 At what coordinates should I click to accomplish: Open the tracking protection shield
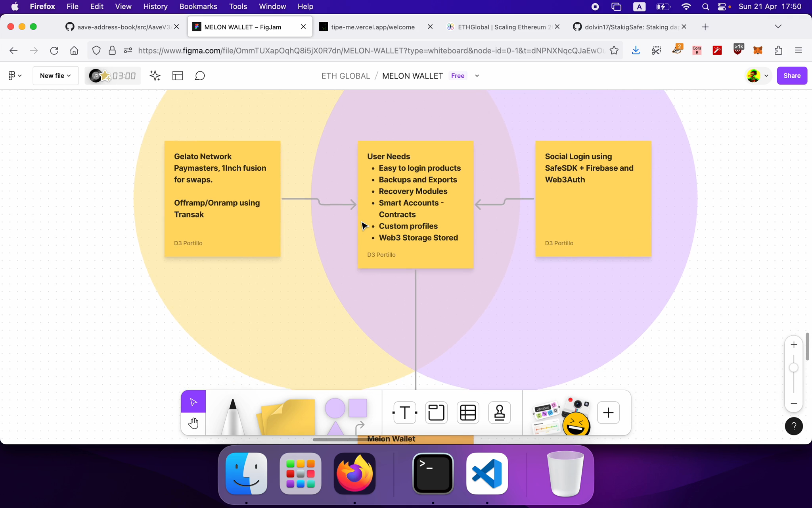click(96, 50)
